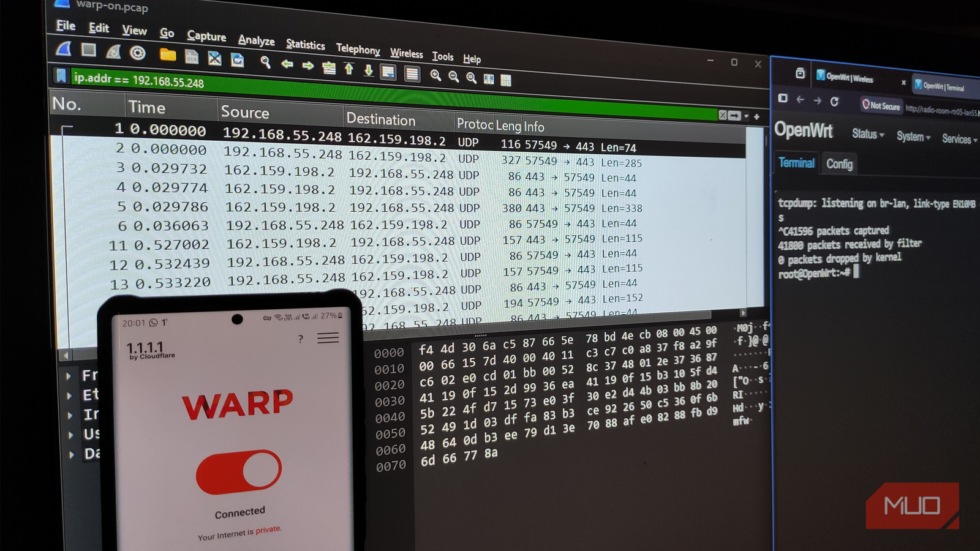Open the OpenWrt Status dropdown
This screenshot has height=551, width=980.
click(x=868, y=133)
